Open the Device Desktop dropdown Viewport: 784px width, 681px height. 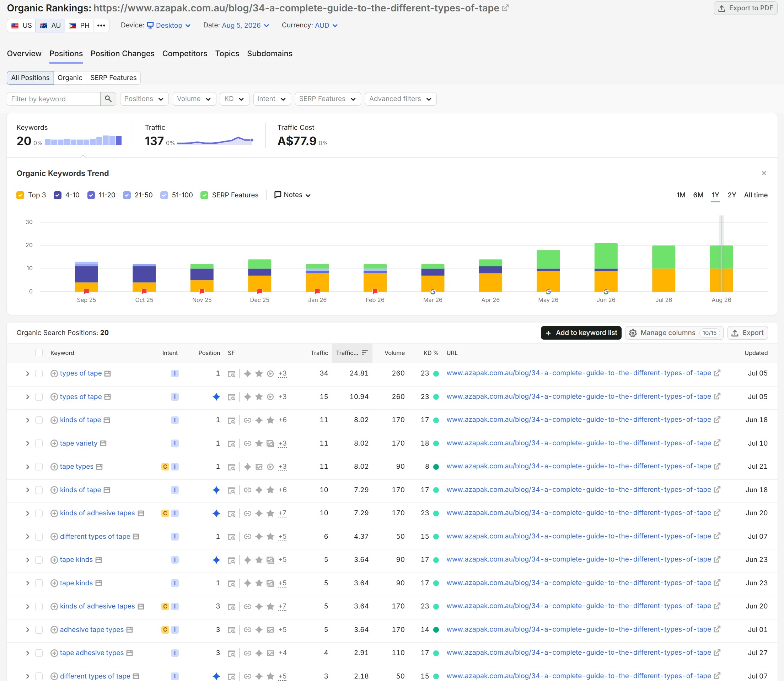[x=169, y=26]
